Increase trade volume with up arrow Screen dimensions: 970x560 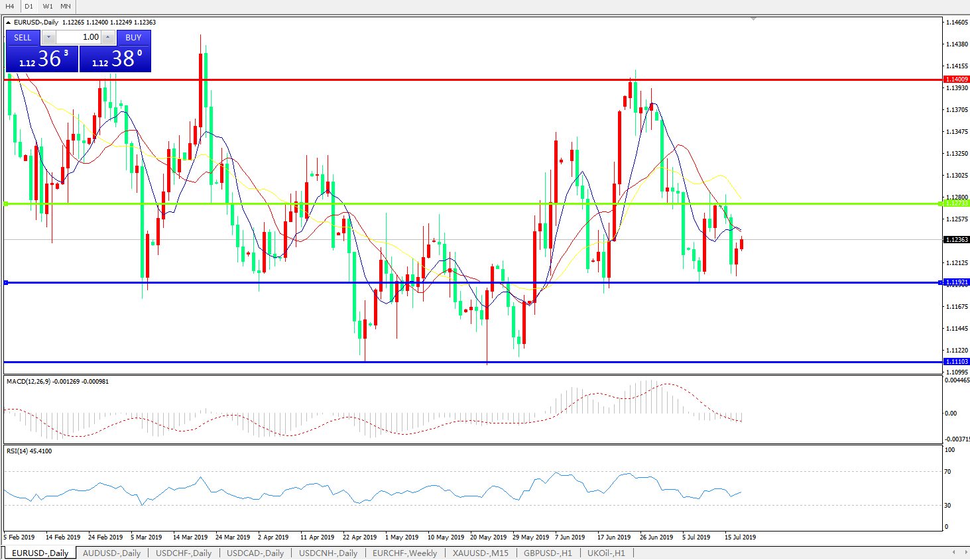[107, 38]
